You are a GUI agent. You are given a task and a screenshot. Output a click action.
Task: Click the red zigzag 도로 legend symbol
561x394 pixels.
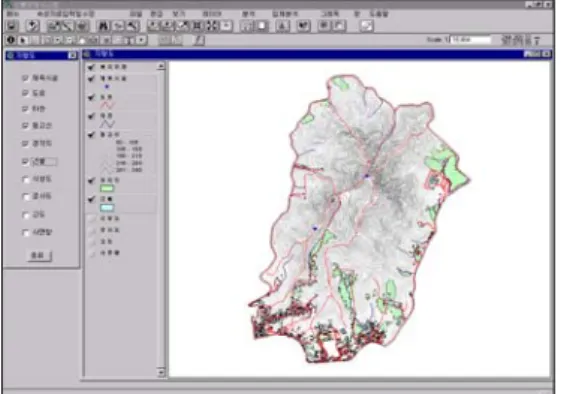[107, 105]
